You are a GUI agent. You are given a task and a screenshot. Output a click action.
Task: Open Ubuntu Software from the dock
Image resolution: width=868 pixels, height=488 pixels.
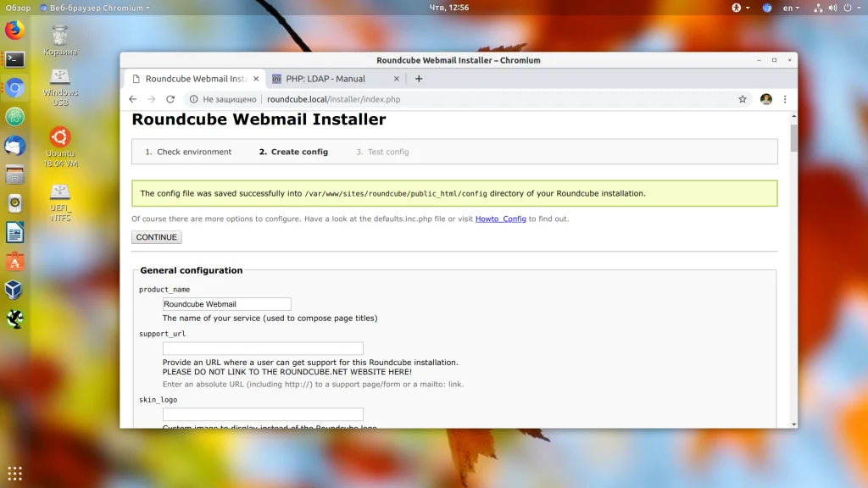pos(15,261)
